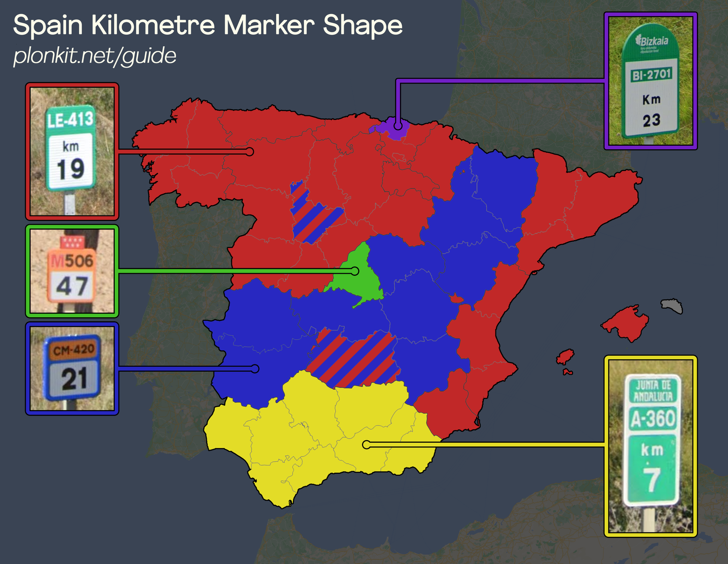728x564 pixels.
Task: Click the BI-2701 Bizkaia marker sign
Action: (651, 80)
